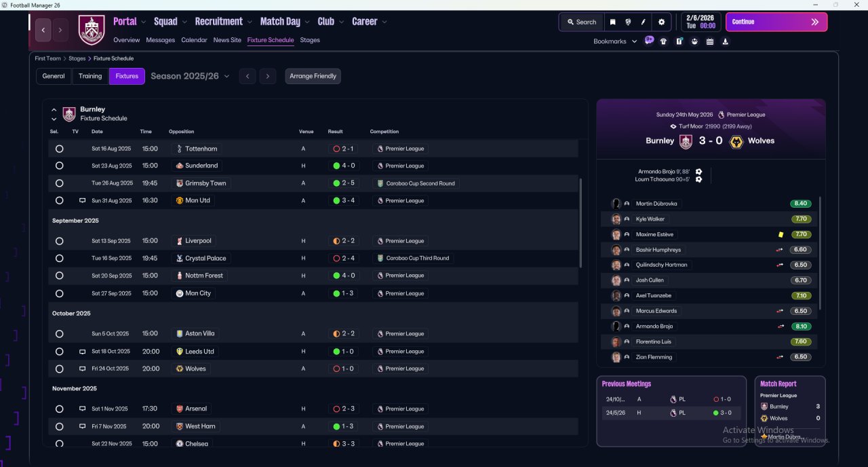Click the yellow card icon on Maxime Estève row
This screenshot has height=467, width=868.
point(781,235)
